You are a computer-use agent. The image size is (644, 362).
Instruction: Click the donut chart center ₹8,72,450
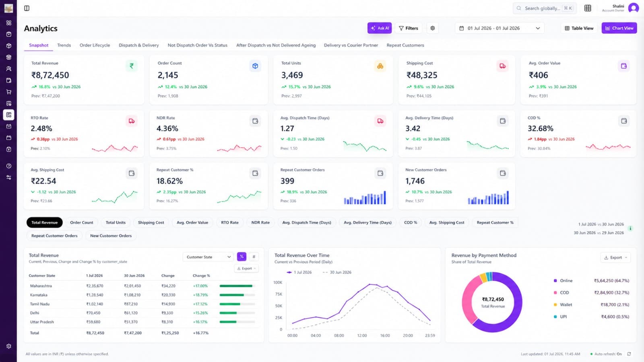click(x=493, y=299)
